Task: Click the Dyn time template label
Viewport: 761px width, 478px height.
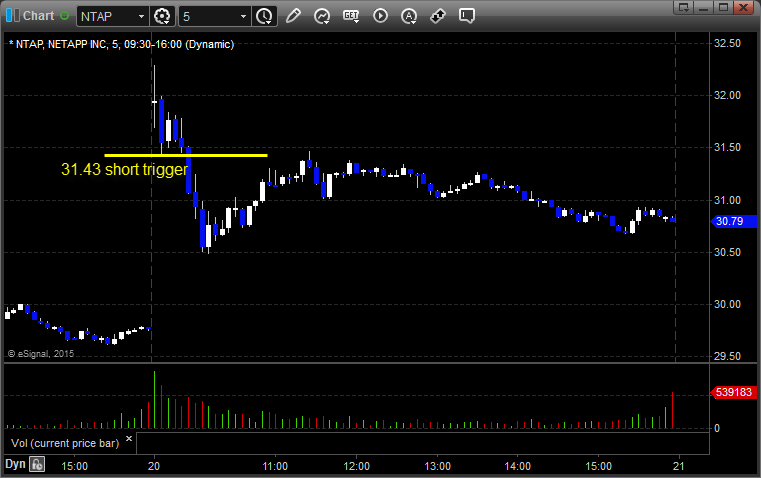Action: (15, 464)
